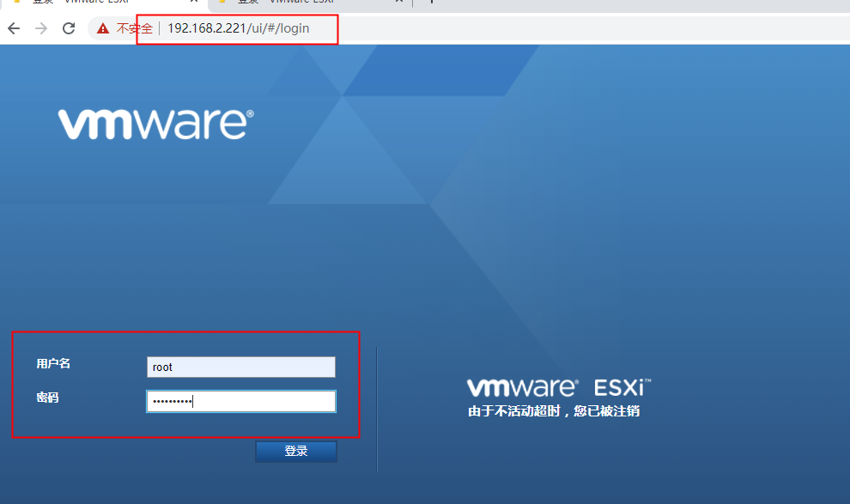Switch to the first VMware ESXi tab
The width and height of the screenshot is (850, 504).
point(103,3)
